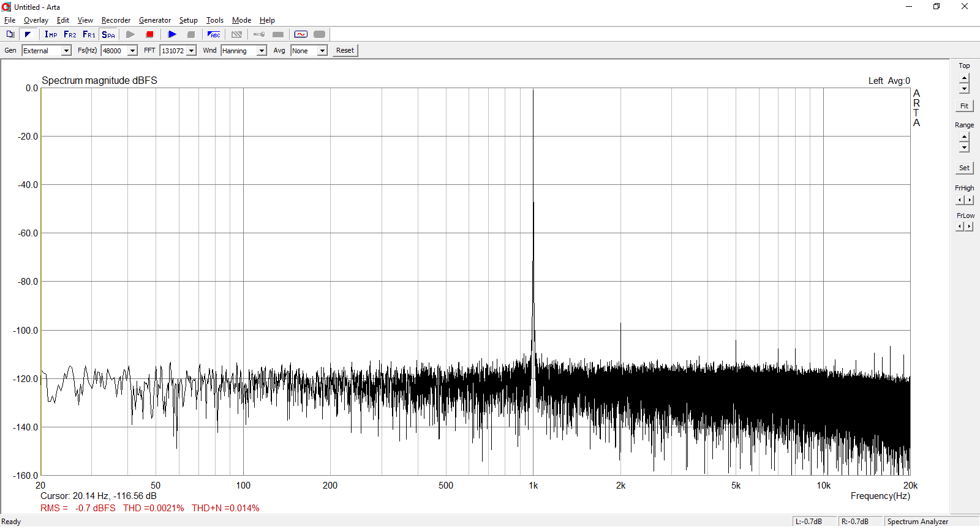Switch to Imp impulse response mode
This screenshot has height=529, width=980.
click(51, 34)
